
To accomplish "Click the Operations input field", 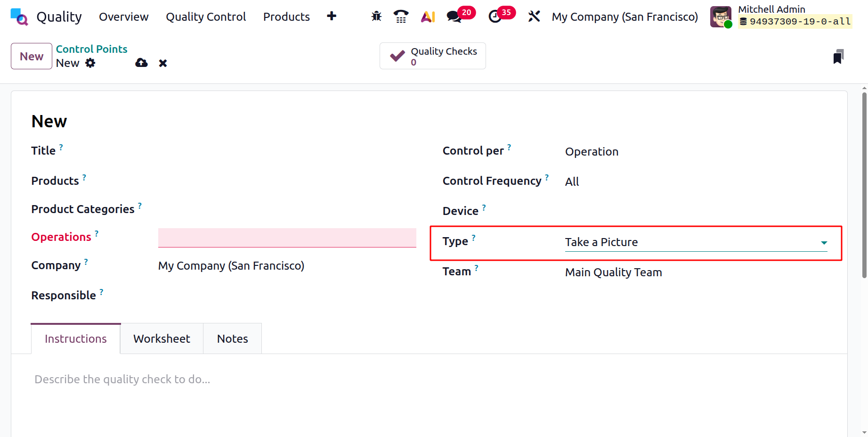I will [287, 238].
